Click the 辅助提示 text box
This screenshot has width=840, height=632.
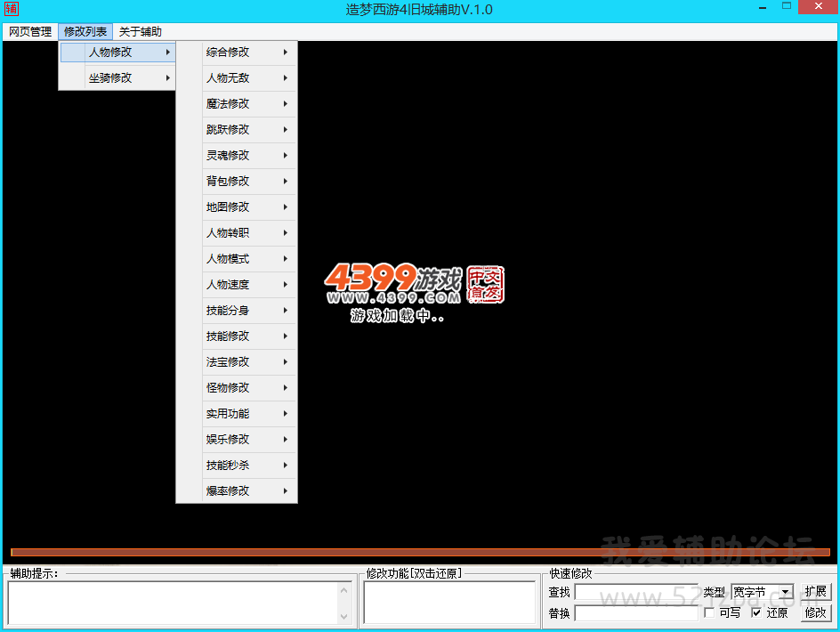(x=179, y=603)
